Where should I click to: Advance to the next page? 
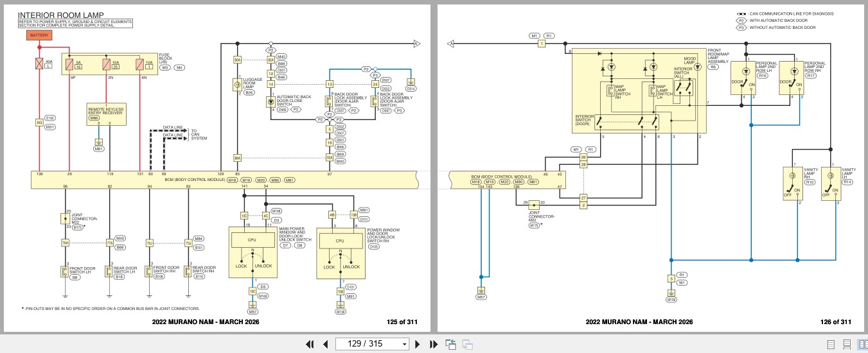tap(418, 344)
